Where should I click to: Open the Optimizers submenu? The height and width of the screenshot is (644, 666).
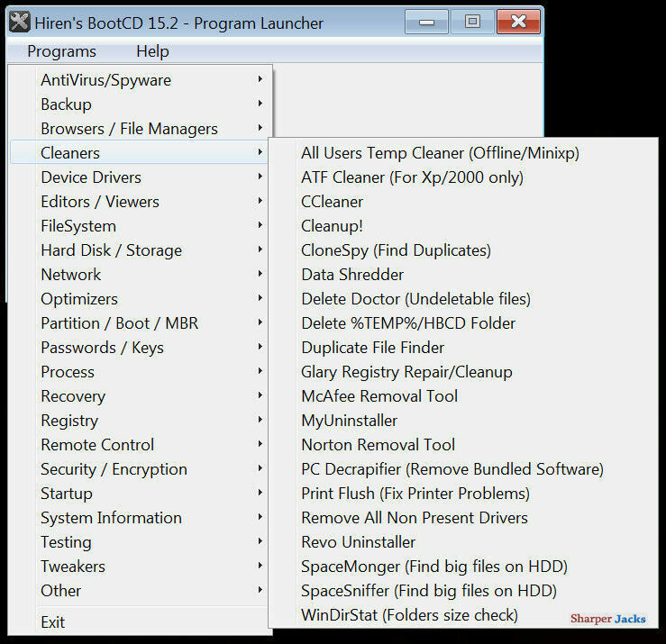coord(139,298)
